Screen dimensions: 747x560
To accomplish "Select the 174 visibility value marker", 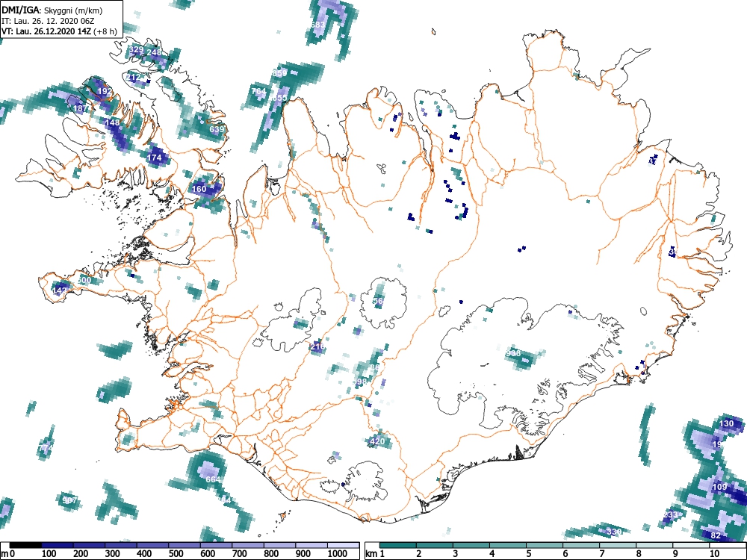I will point(155,157).
